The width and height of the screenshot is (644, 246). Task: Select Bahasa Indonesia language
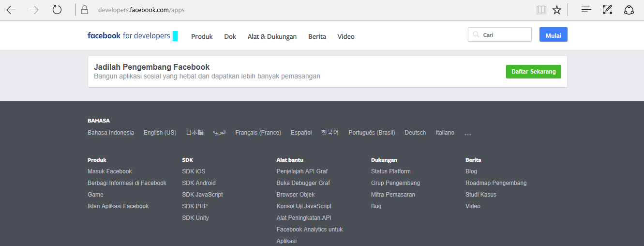pos(111,133)
